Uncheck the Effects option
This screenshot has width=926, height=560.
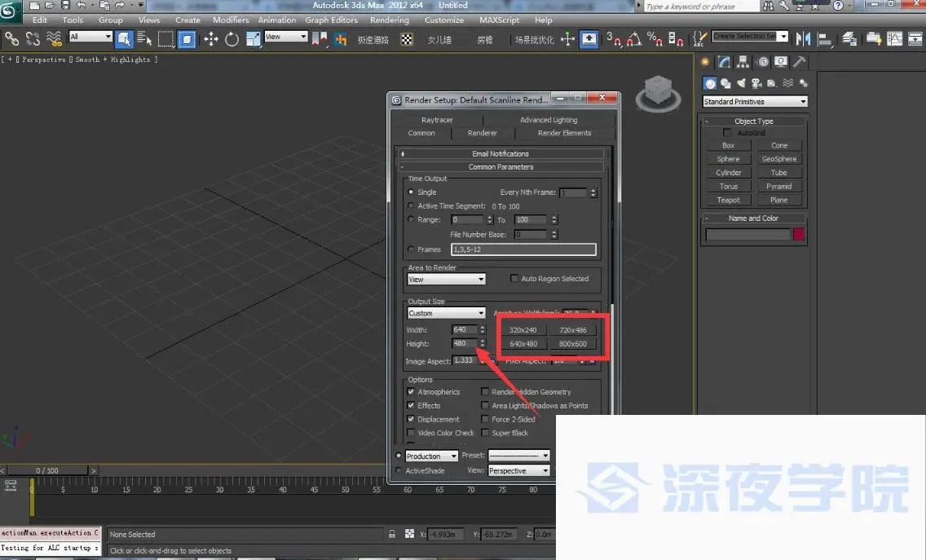pyautogui.click(x=411, y=405)
